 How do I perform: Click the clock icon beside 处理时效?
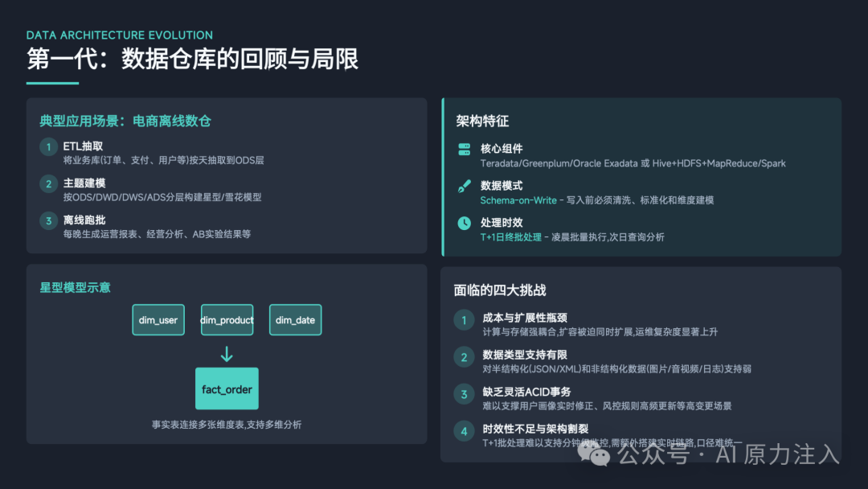[x=465, y=223]
